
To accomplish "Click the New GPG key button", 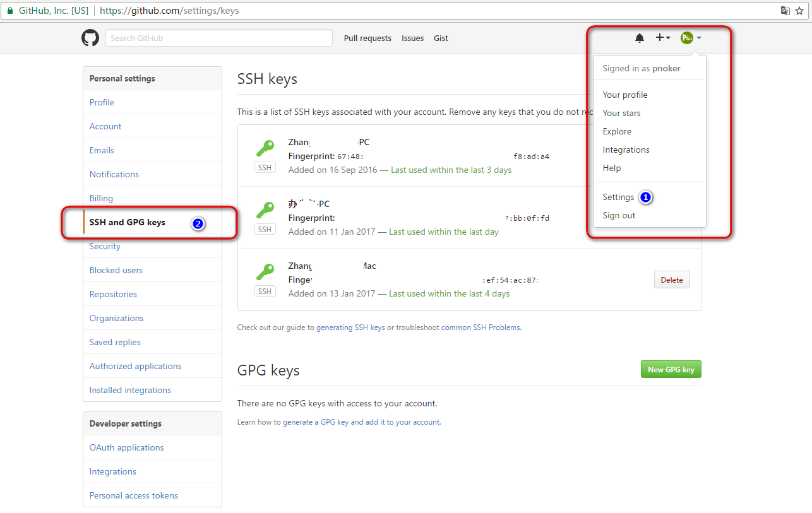I will [671, 370].
